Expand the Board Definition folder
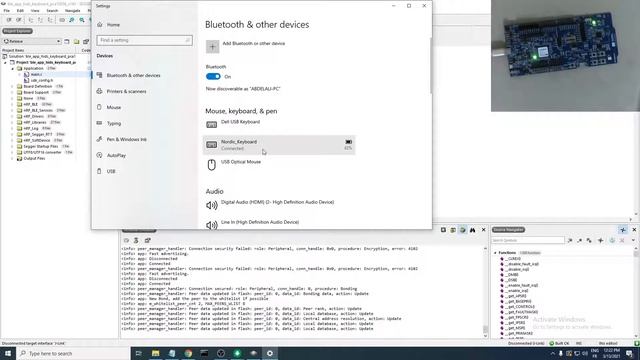This screenshot has height=360, width=640. (x=12, y=87)
